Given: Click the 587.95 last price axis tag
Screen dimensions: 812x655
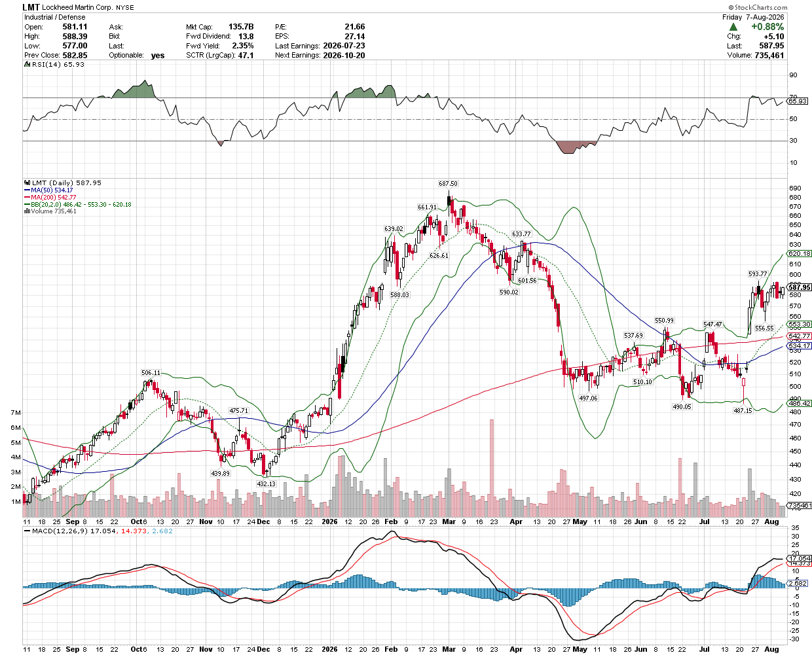Looking at the screenshot, I should pyautogui.click(x=800, y=287).
